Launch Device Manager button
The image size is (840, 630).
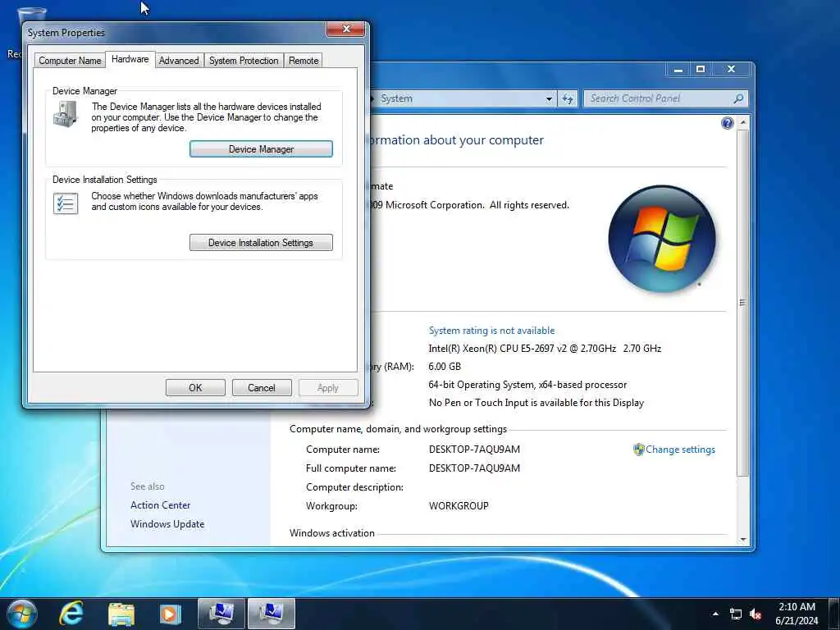point(261,149)
